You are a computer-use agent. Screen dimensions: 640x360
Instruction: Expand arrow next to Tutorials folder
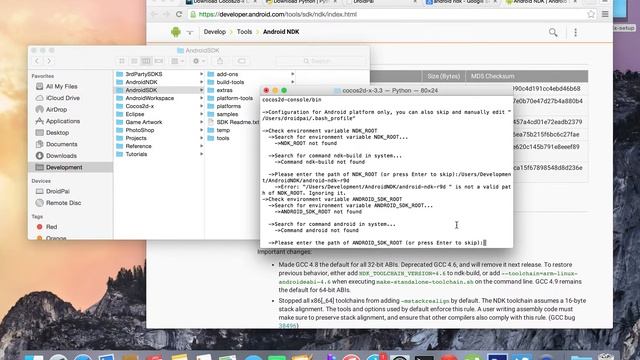point(201,154)
